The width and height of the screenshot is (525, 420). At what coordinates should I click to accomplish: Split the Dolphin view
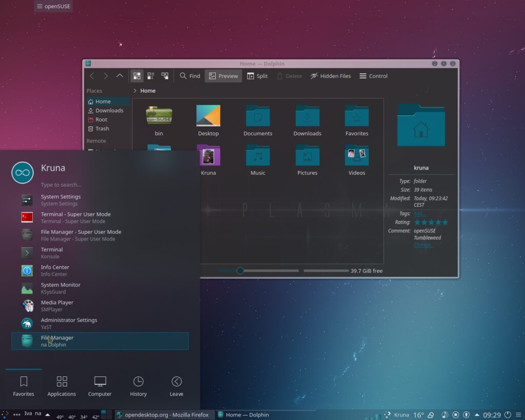(x=257, y=76)
